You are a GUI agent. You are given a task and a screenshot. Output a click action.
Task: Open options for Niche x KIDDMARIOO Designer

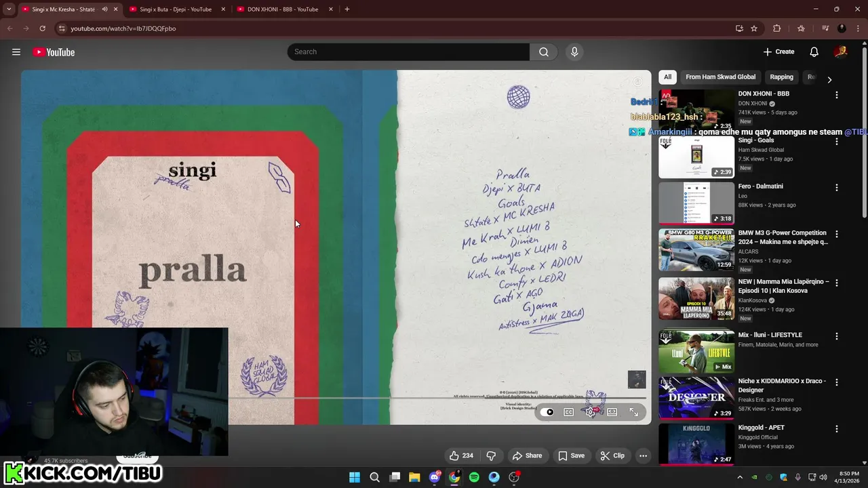point(836,383)
